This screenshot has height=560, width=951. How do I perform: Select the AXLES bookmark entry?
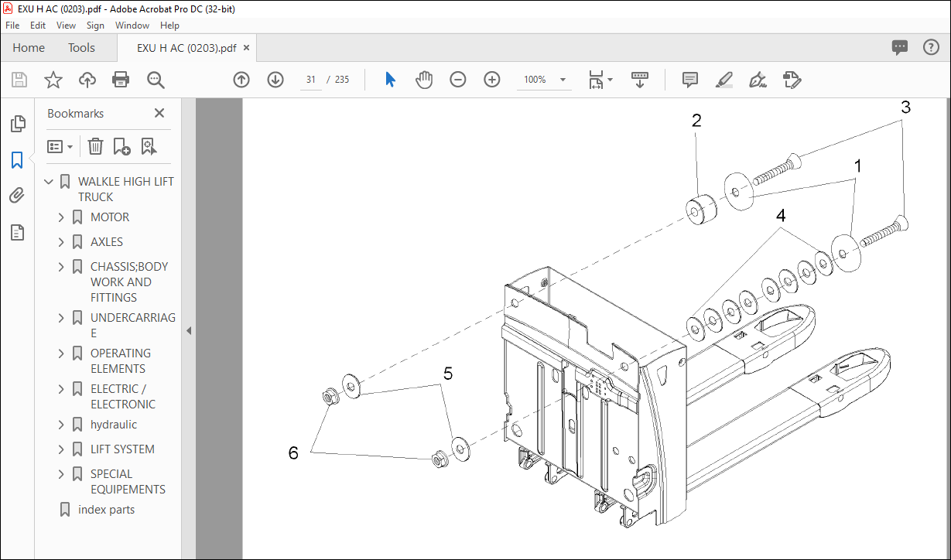click(x=107, y=242)
